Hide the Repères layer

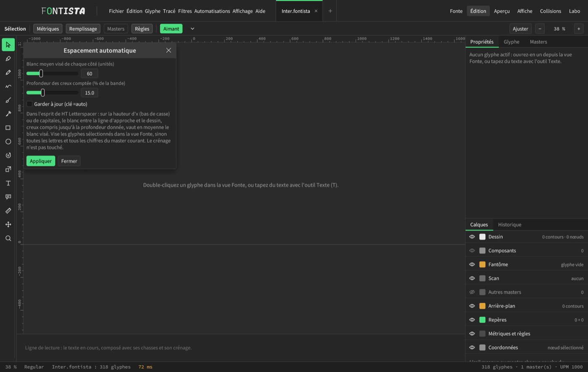point(472,320)
